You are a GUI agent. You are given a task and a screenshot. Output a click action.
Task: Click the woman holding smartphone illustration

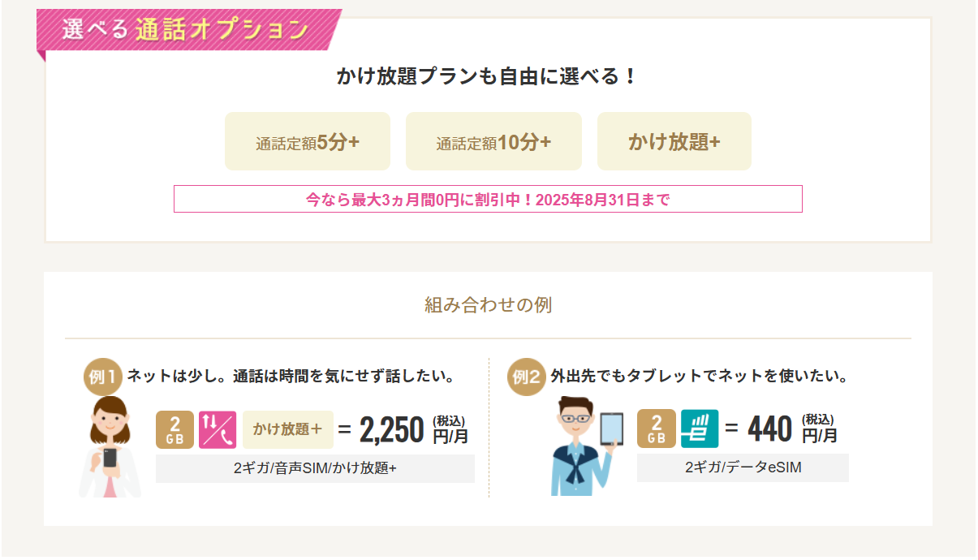tap(110, 447)
